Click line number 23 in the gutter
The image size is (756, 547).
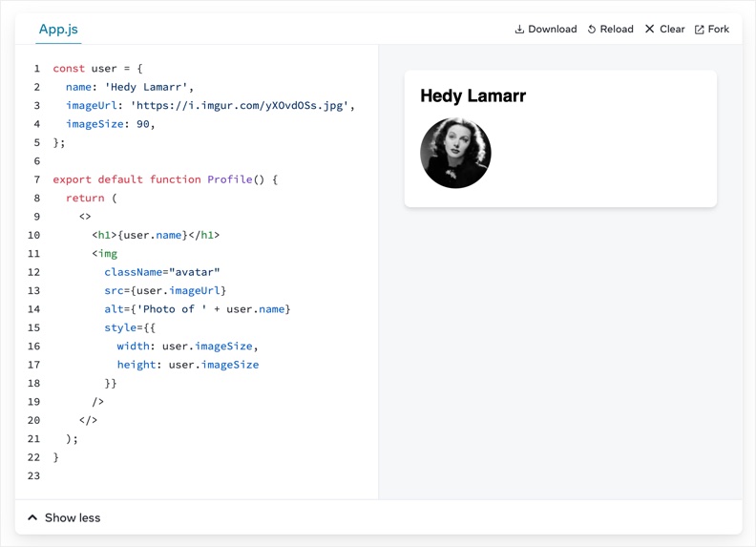point(33,475)
